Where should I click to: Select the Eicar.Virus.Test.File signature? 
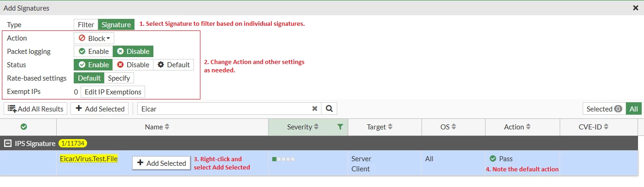tap(88, 158)
